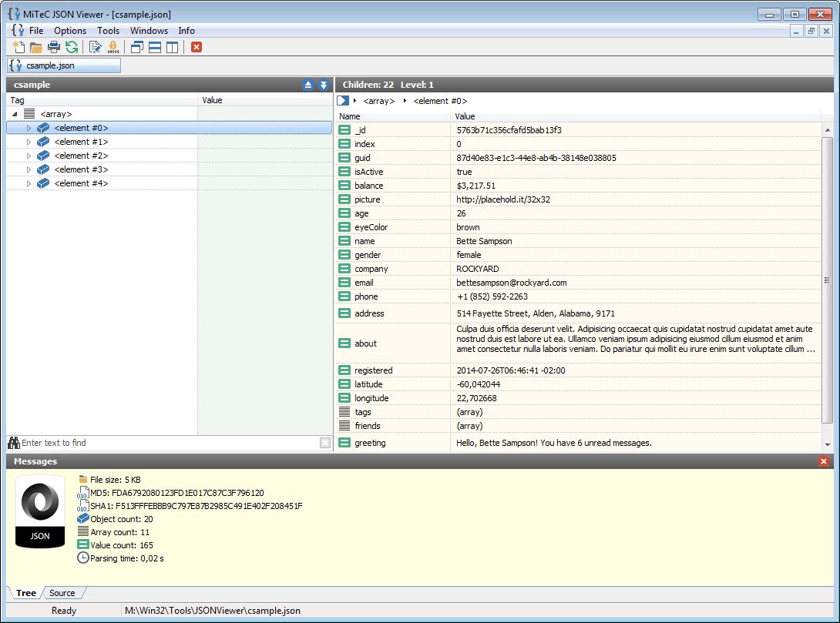This screenshot has height=623, width=840.
Task: Switch to horizontal split layout
Action: (x=154, y=47)
